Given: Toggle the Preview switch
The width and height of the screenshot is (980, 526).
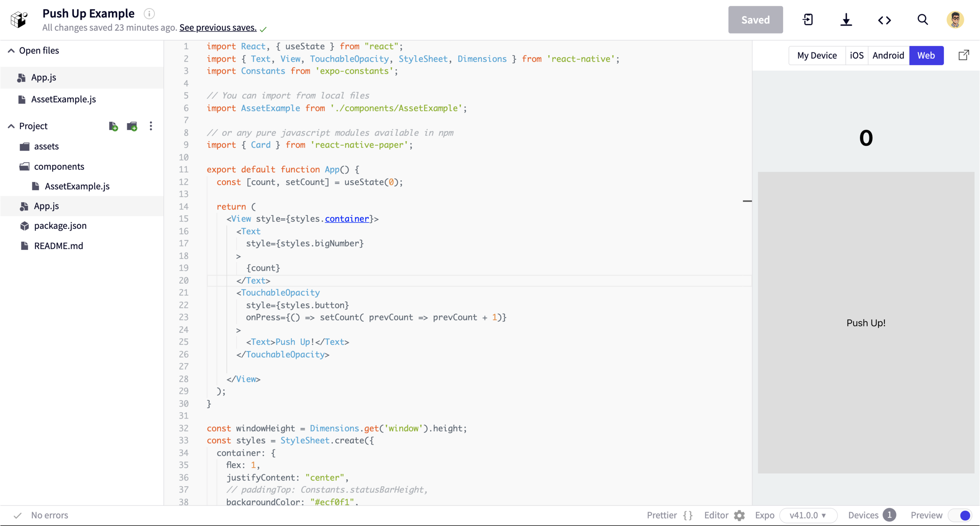Looking at the screenshot, I should coord(960,515).
